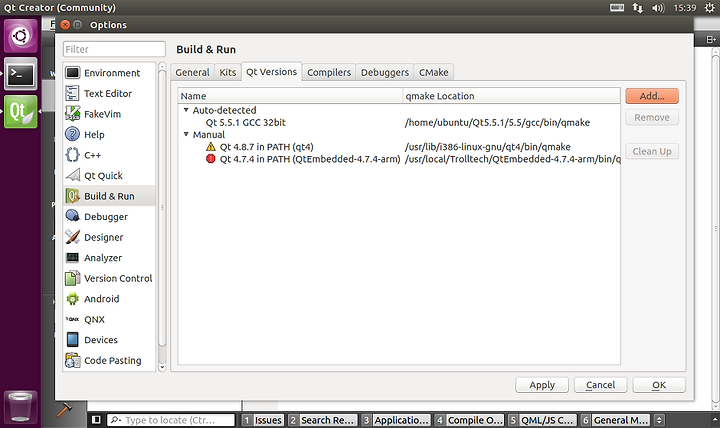This screenshot has height=428, width=720.
Task: Select Build & Run category
Action: click(109, 196)
